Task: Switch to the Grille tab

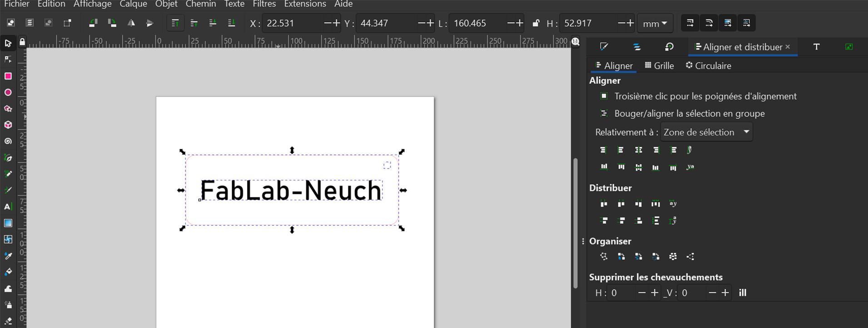Action: coord(659,66)
